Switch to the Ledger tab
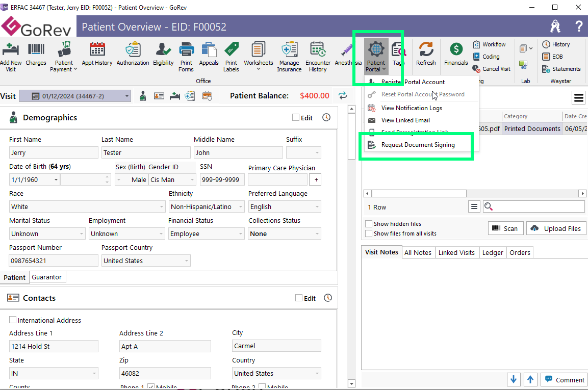The image size is (588, 390). pos(492,252)
